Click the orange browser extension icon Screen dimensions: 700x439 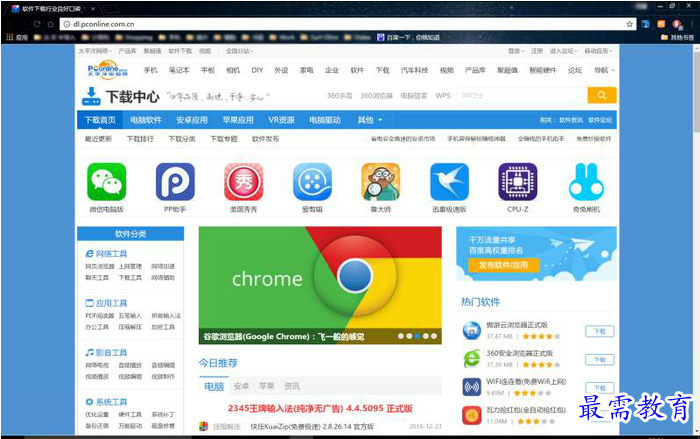click(661, 24)
